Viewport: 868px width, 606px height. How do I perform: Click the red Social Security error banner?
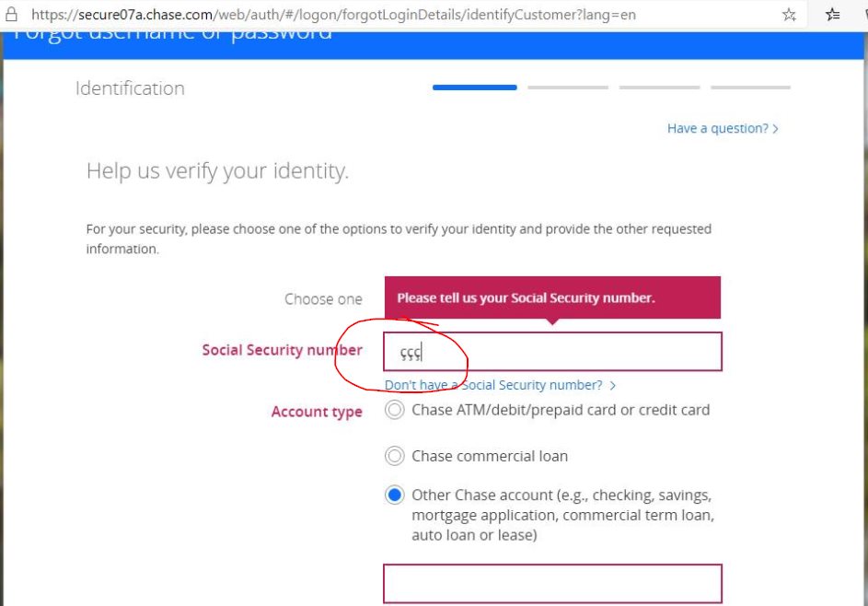tap(552, 297)
